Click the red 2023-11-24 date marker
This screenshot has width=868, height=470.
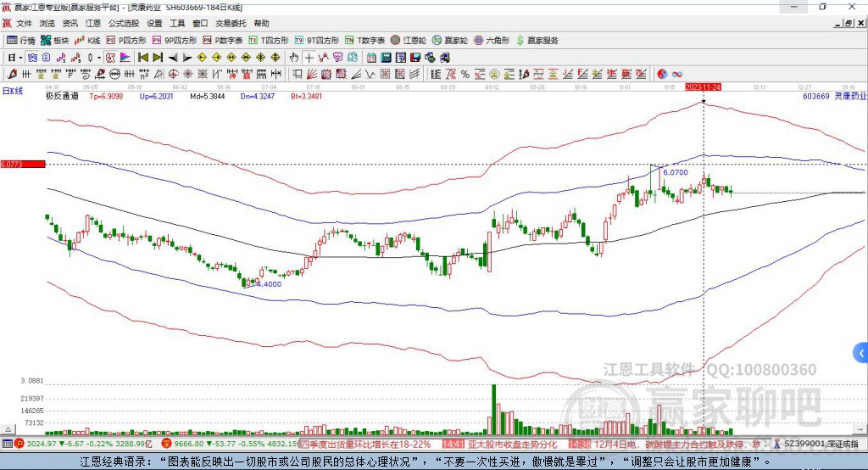703,87
